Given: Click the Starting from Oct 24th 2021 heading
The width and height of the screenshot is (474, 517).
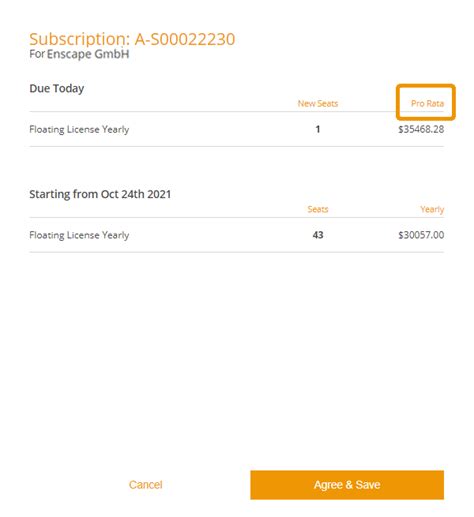Looking at the screenshot, I should (100, 194).
